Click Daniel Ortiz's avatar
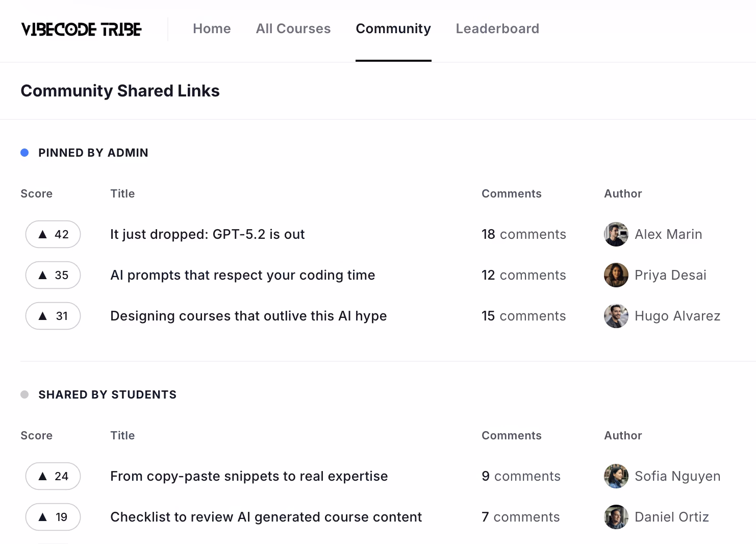This screenshot has height=544, width=756. 616,517
